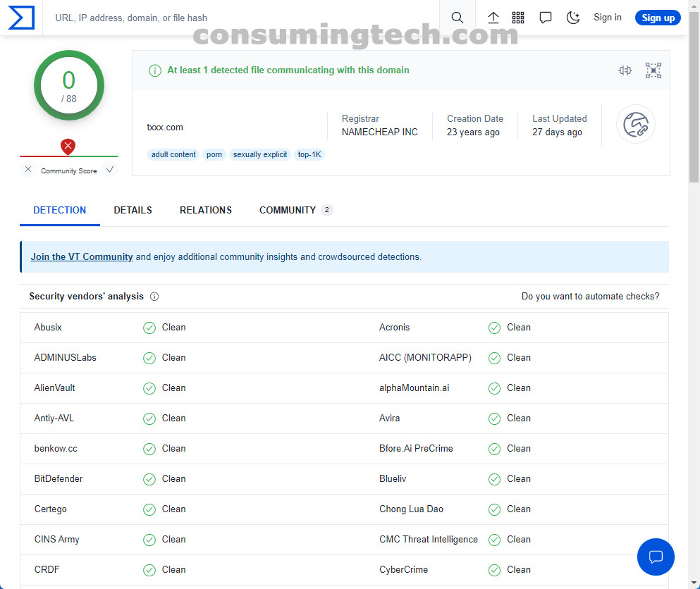
Task: Click the "Do you want to automate checks?" link
Action: [x=590, y=297]
